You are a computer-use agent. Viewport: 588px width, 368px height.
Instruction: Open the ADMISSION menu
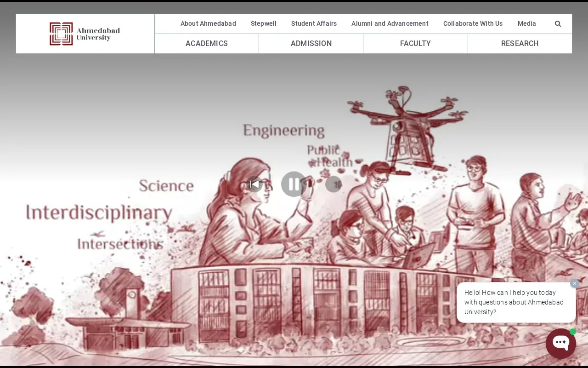311,44
